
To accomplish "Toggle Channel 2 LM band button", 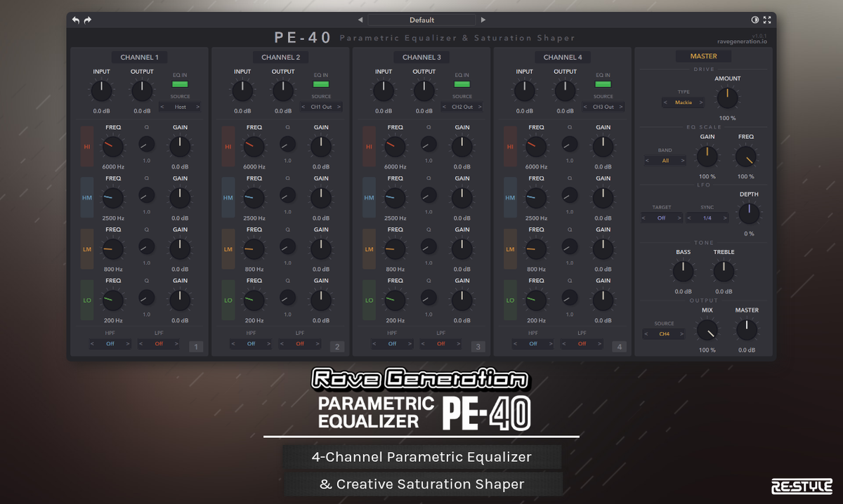I will [228, 249].
